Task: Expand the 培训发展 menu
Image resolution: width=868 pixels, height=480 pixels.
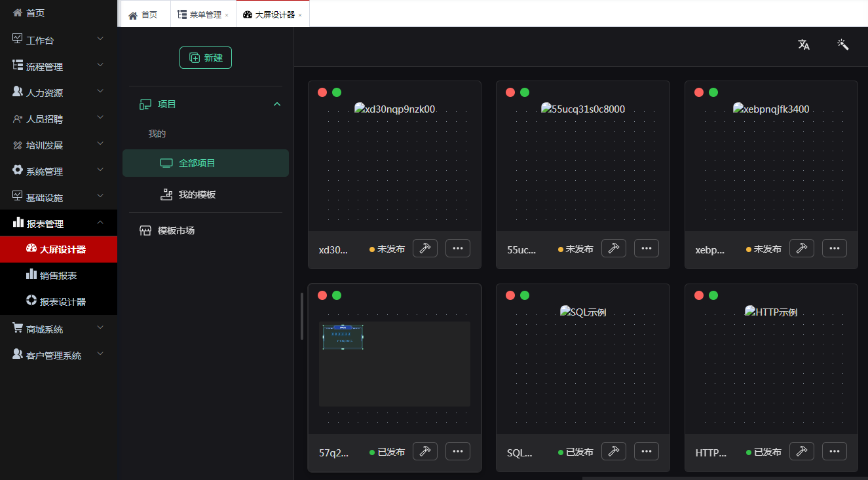Action: (x=58, y=145)
